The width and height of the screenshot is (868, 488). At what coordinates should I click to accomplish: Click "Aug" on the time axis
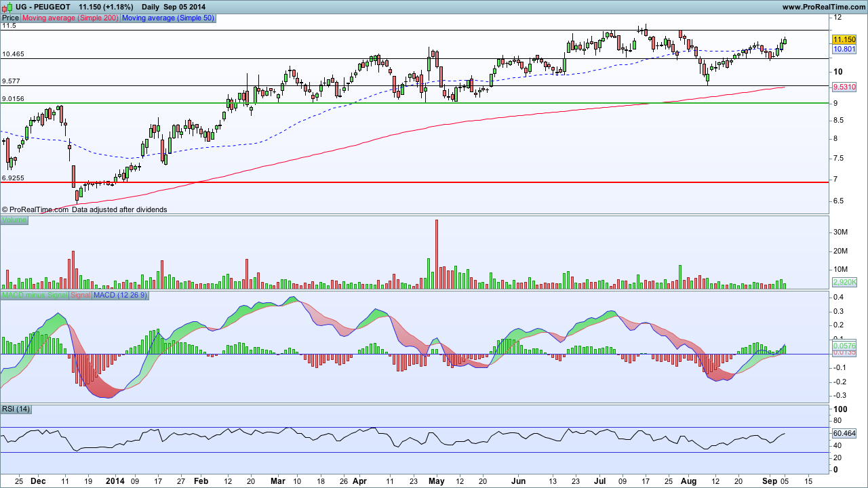pyautogui.click(x=689, y=481)
